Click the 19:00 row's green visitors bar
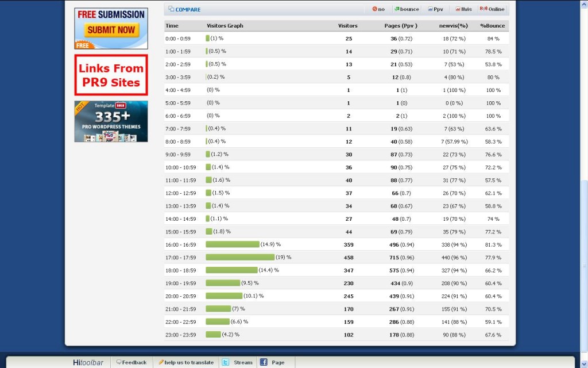The height and width of the screenshot is (368, 588). coord(223,283)
